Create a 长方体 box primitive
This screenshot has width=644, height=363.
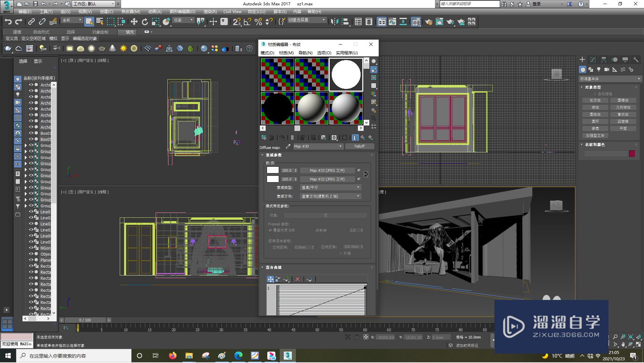coord(595,101)
